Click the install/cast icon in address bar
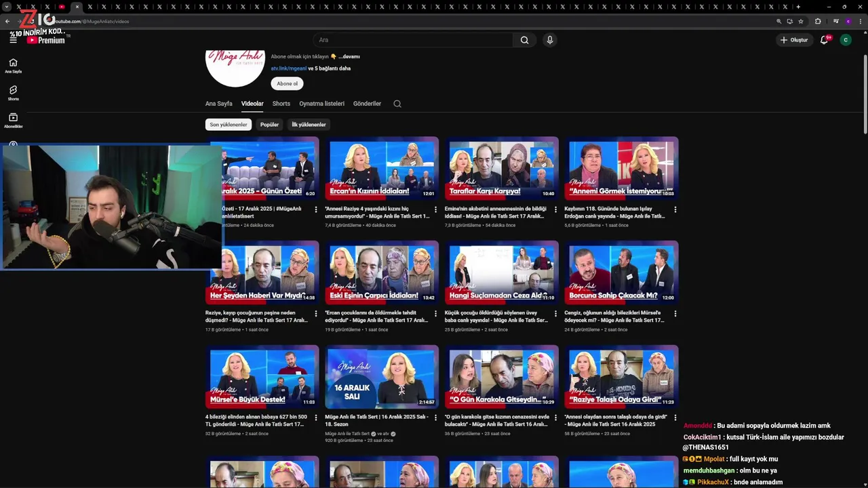The width and height of the screenshot is (868, 488). pyautogui.click(x=789, y=21)
